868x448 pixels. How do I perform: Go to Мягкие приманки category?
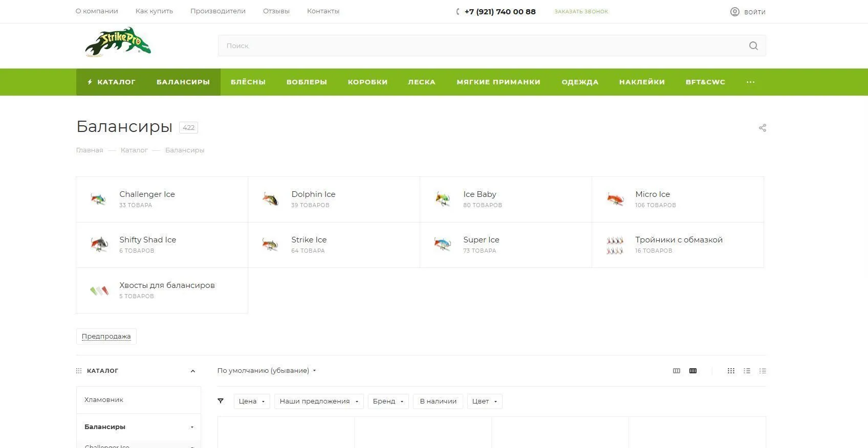pyautogui.click(x=498, y=82)
